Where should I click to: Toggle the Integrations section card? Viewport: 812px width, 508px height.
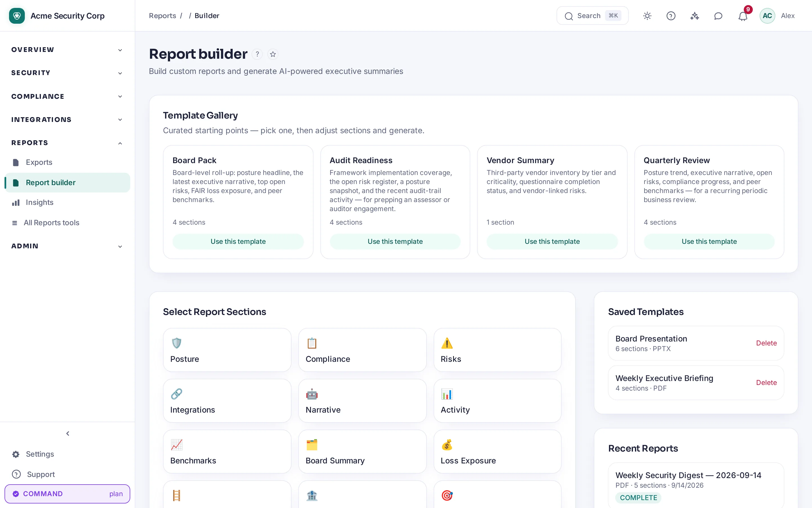(x=227, y=400)
